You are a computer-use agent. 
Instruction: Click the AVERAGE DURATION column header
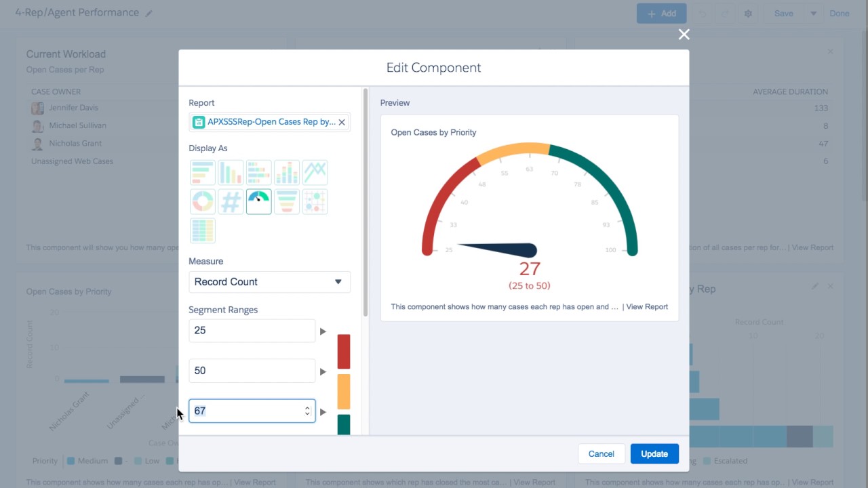tap(790, 91)
